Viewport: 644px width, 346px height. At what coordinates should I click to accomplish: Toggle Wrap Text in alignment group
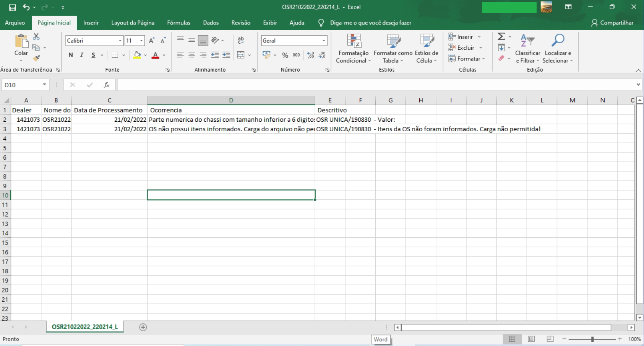pos(241,40)
